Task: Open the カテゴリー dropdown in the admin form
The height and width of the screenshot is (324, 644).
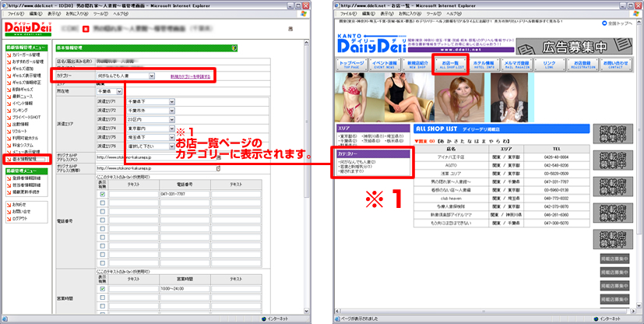Action: click(125, 76)
